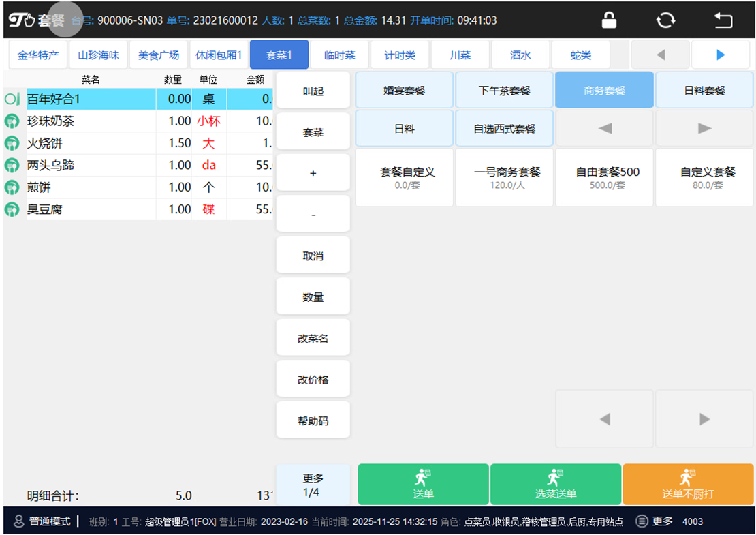Switch to the 川菜 category tab
Viewport: 756px width, 535px height.
[460, 55]
